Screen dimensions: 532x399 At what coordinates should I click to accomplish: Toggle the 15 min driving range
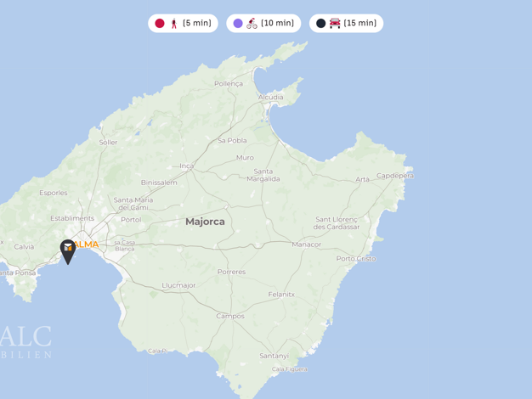point(347,24)
